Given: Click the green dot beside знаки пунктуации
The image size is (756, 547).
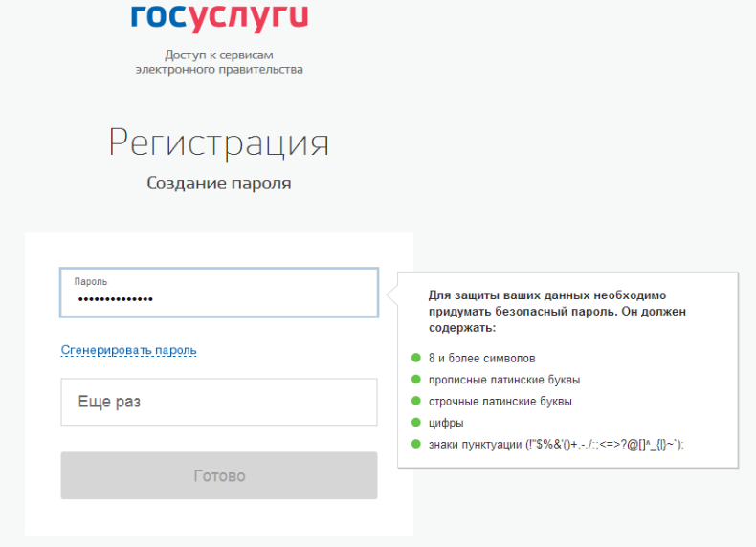Looking at the screenshot, I should point(416,444).
